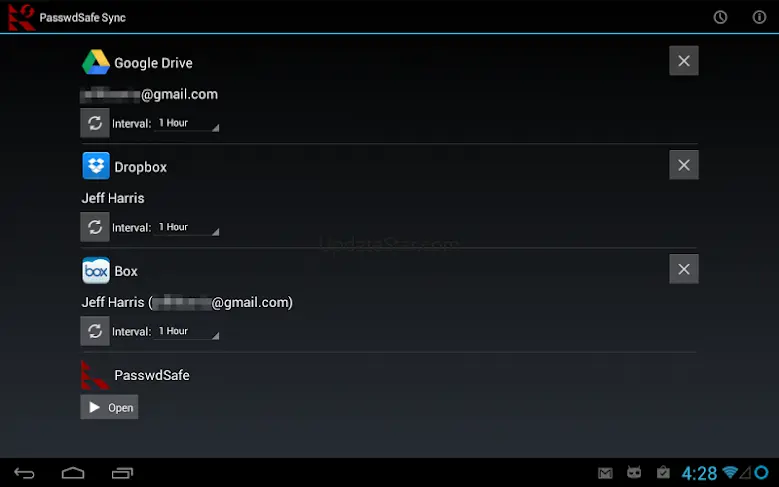Go to Android home screen
This screenshot has width=779, height=487.
click(73, 473)
